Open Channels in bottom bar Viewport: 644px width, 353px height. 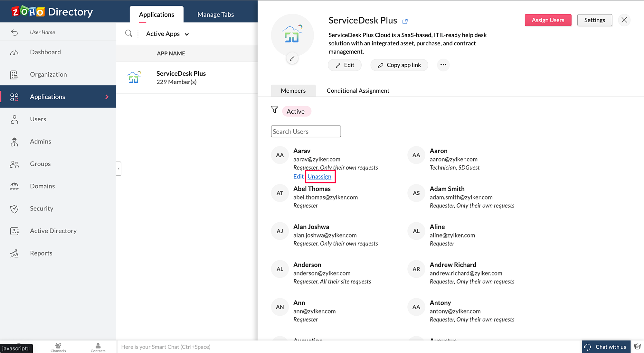(58, 347)
